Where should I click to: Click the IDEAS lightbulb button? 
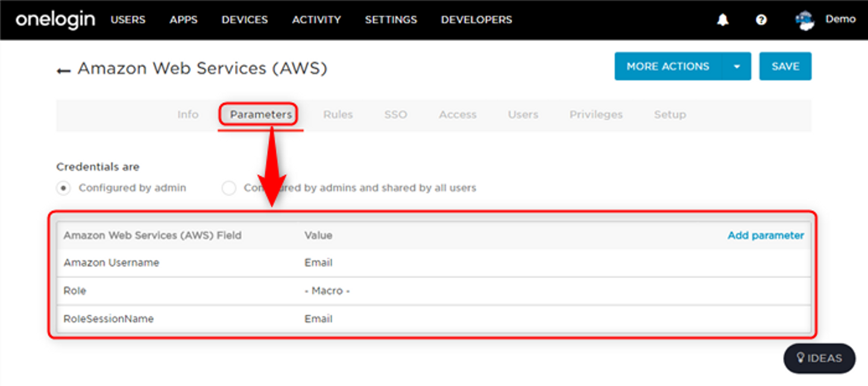tap(819, 358)
